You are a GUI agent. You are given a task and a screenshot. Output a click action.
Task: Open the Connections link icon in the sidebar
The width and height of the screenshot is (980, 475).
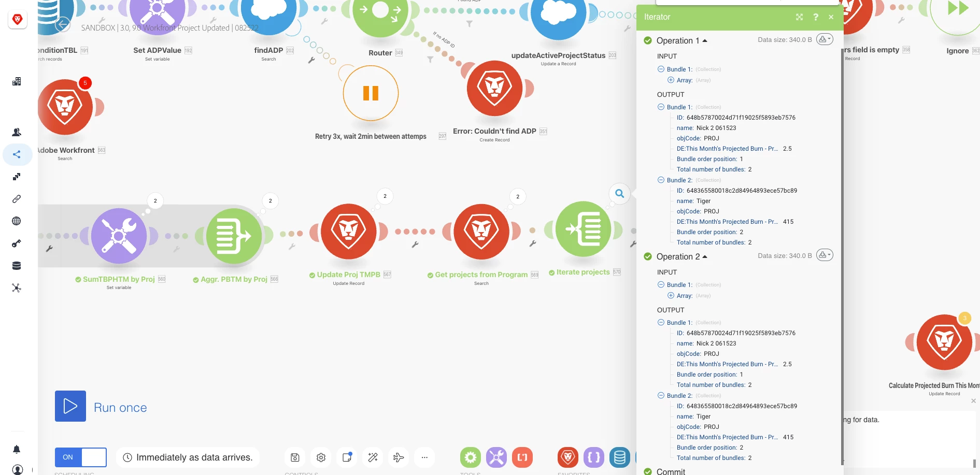tap(17, 199)
